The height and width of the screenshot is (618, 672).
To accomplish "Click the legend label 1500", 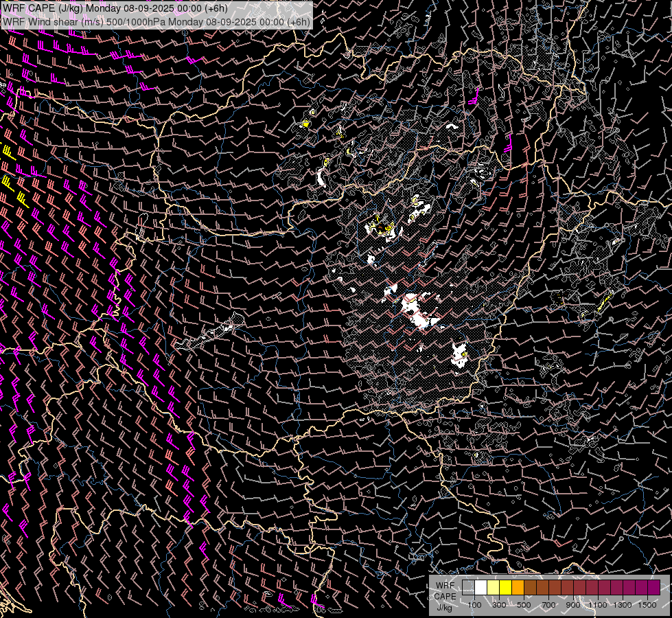I will coord(647,605).
